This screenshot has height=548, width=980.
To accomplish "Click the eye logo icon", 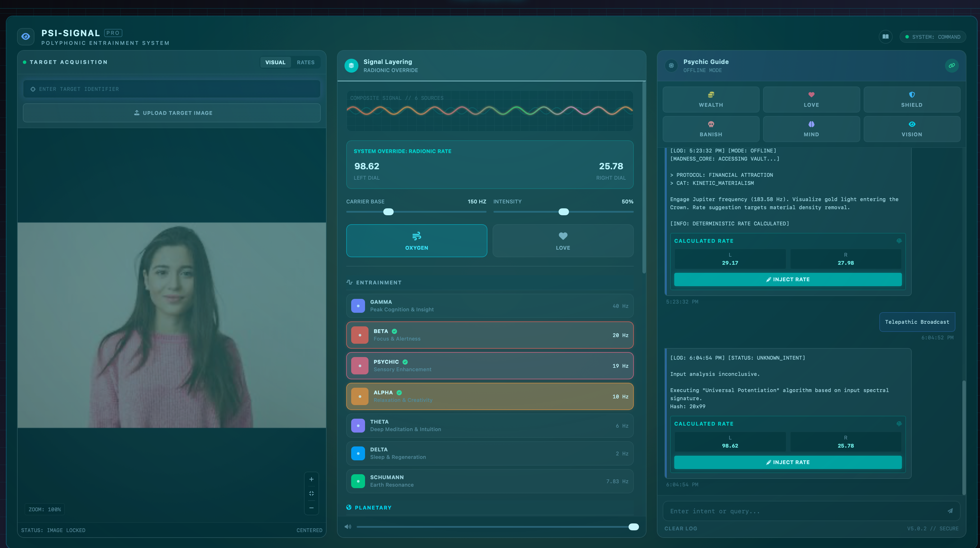I will click(x=26, y=36).
